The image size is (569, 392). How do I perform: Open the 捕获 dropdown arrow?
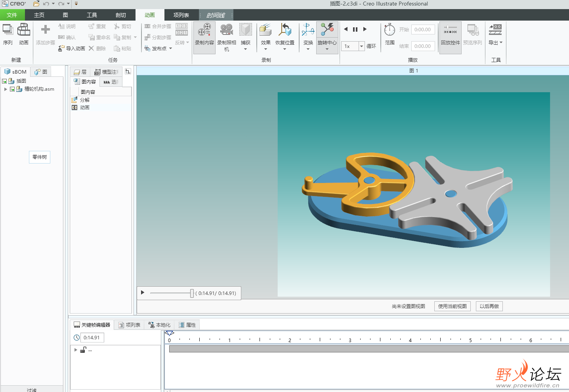(246, 49)
